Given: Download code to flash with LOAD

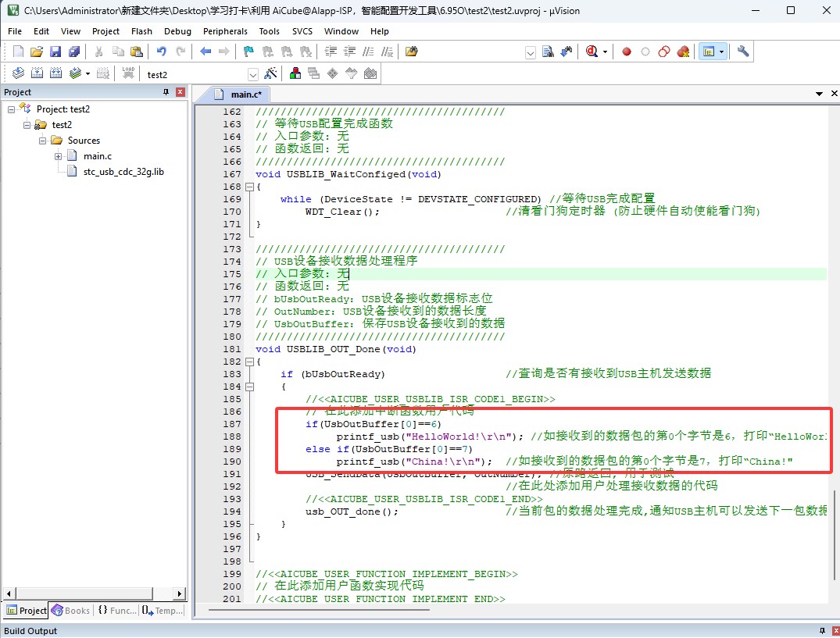Looking at the screenshot, I should (128, 73).
